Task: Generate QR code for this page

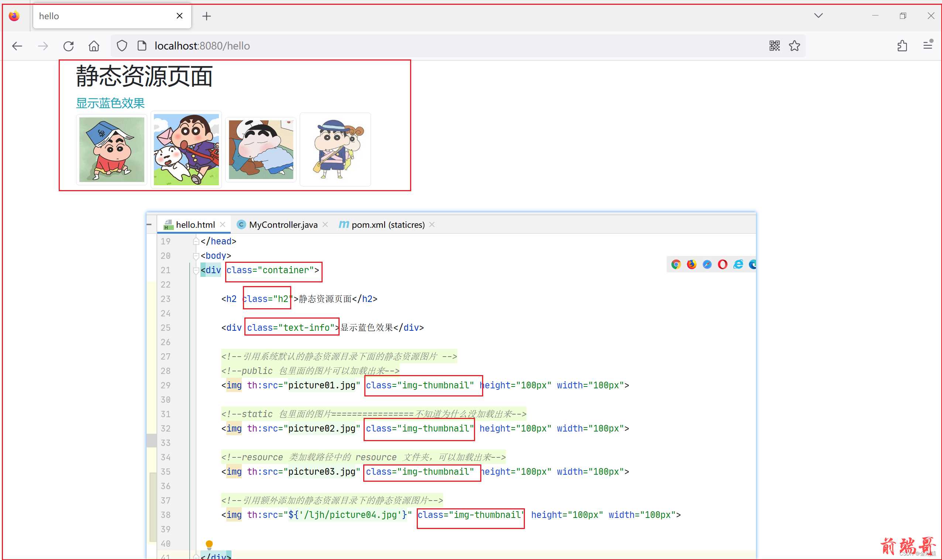Action: pyautogui.click(x=774, y=46)
